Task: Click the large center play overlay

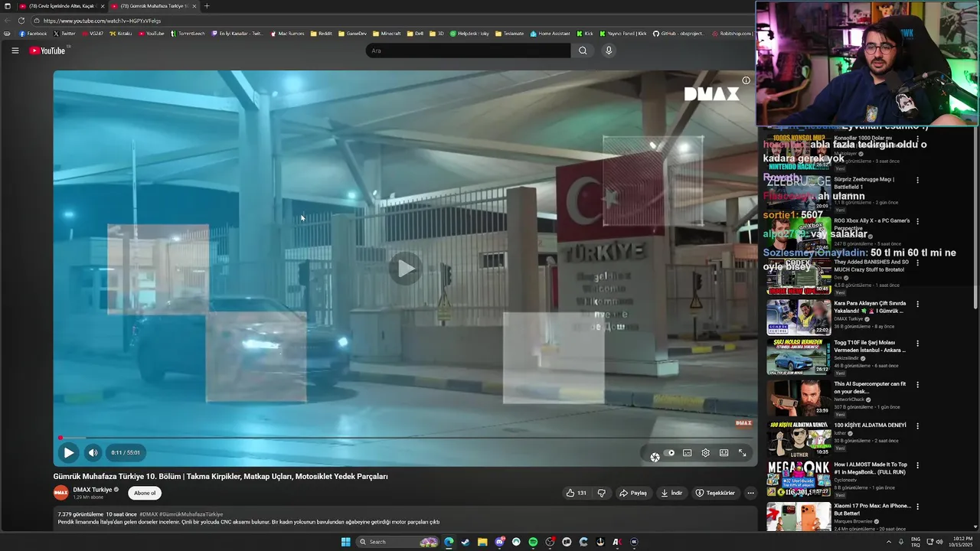Action: [405, 268]
